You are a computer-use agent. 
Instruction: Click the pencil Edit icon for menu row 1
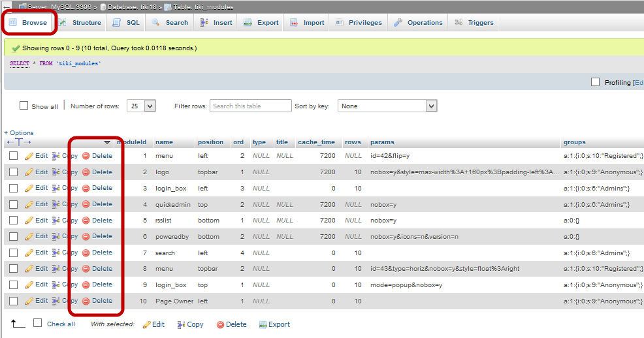(x=29, y=156)
